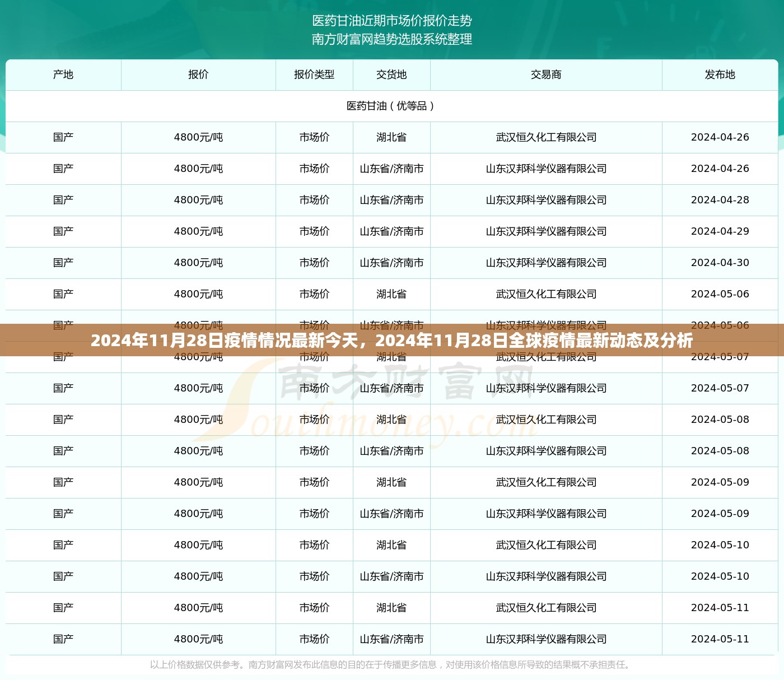Click the date 2024-04-29
This screenshot has height=680, width=784.
(x=720, y=231)
